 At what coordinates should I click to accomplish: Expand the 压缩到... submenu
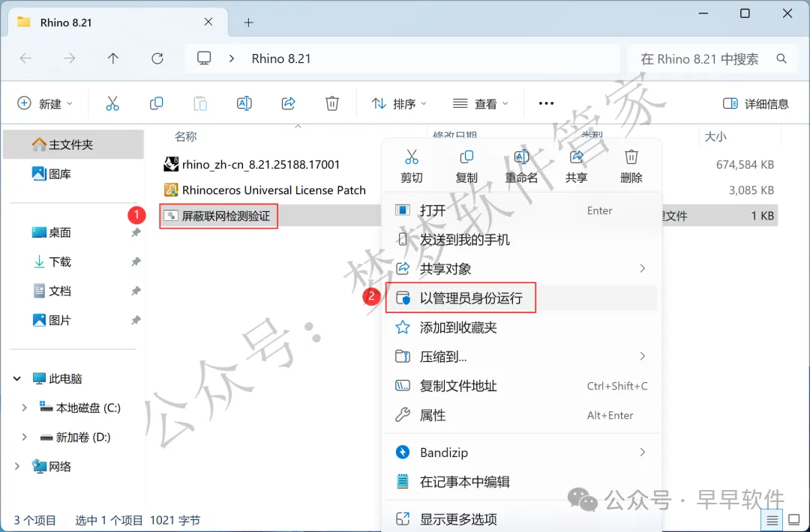click(642, 356)
